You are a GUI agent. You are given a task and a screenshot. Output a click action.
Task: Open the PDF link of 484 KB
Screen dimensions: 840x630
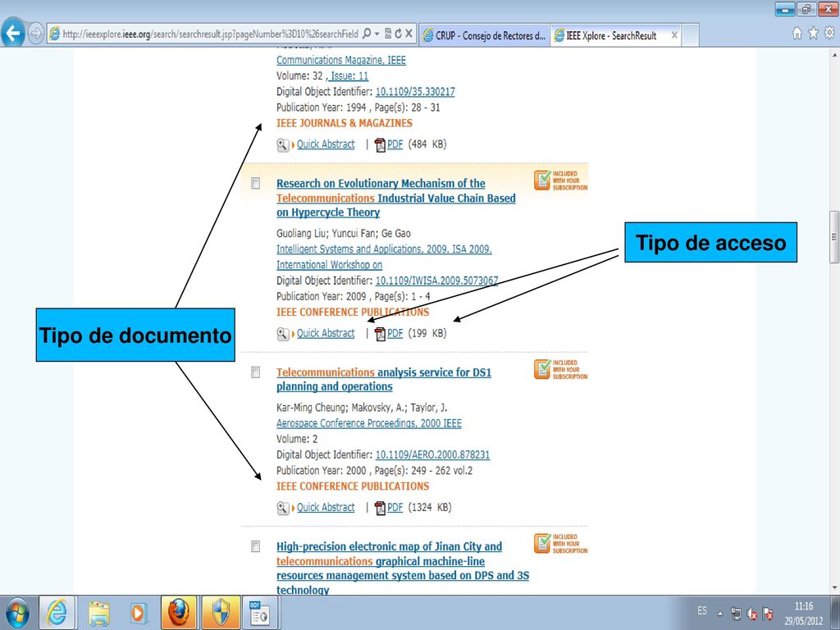point(395,144)
